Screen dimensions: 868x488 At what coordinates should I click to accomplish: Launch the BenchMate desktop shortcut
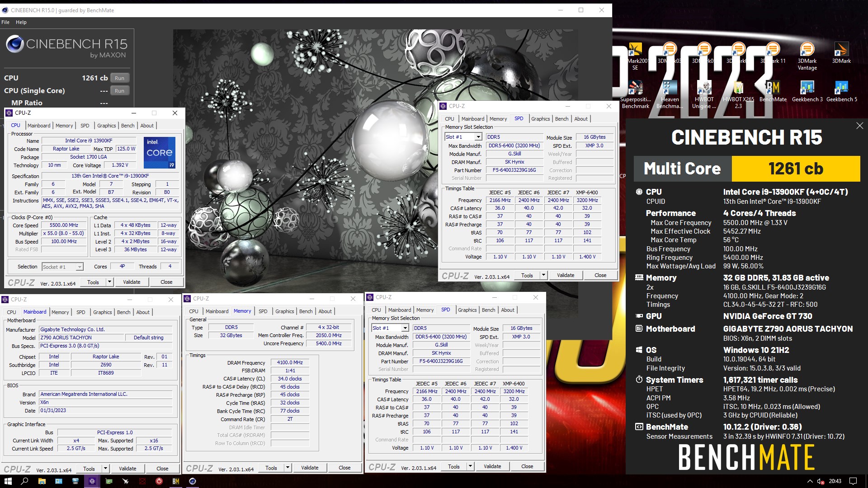pos(773,91)
